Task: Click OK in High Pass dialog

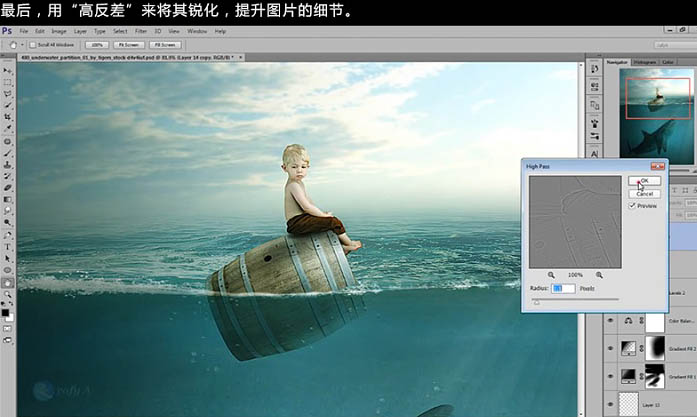Action: (644, 180)
